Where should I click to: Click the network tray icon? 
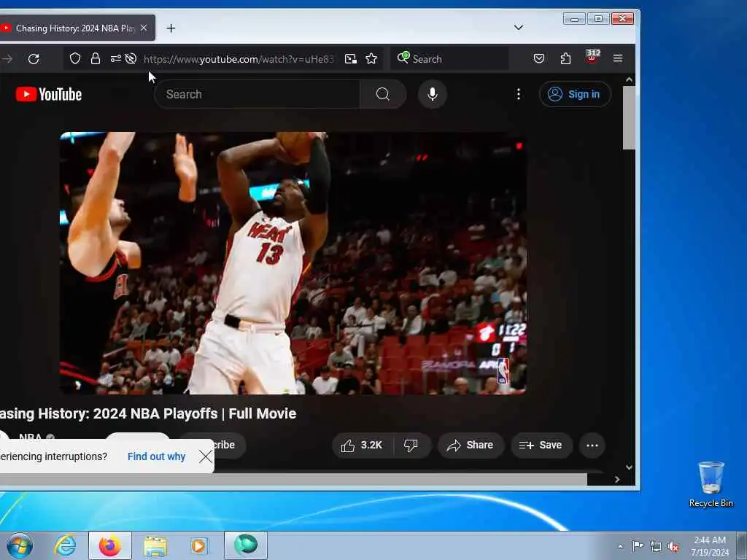656,547
